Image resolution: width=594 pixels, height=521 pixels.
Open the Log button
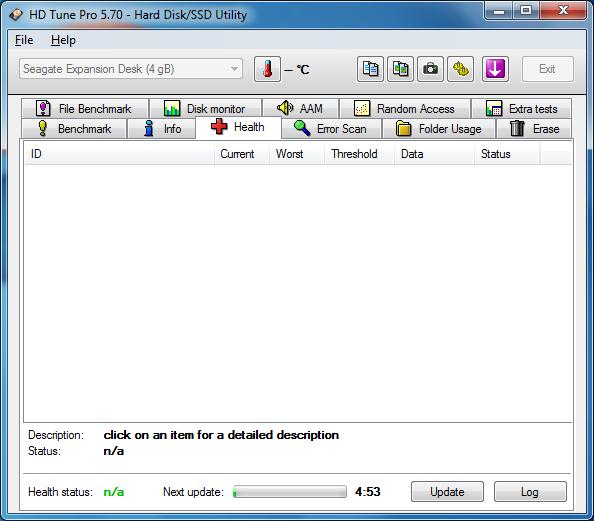pos(530,491)
